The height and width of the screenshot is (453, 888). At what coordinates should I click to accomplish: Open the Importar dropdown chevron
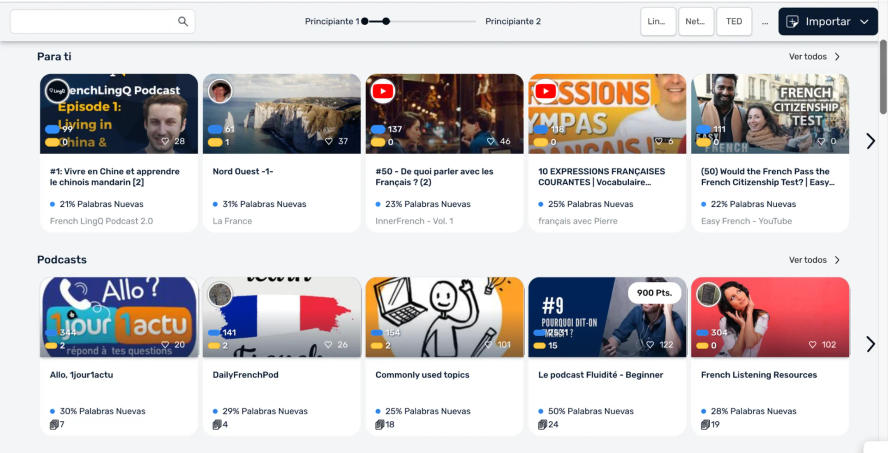(864, 22)
